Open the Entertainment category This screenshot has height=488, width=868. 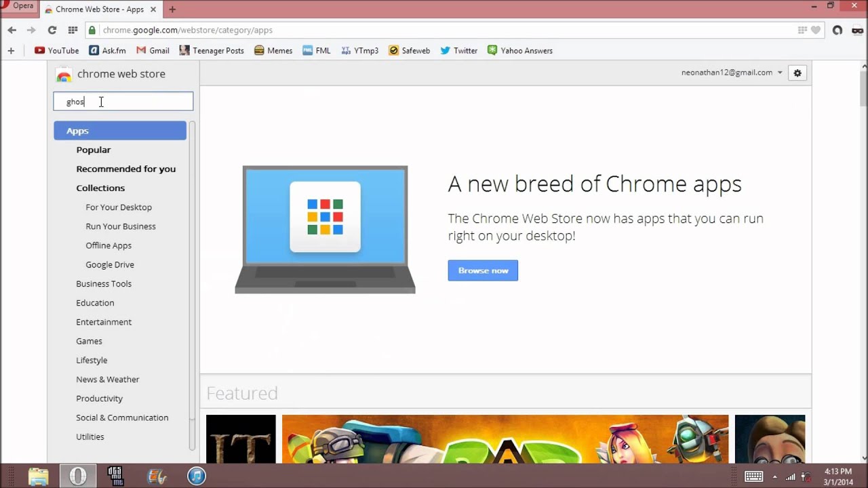[x=104, y=322]
